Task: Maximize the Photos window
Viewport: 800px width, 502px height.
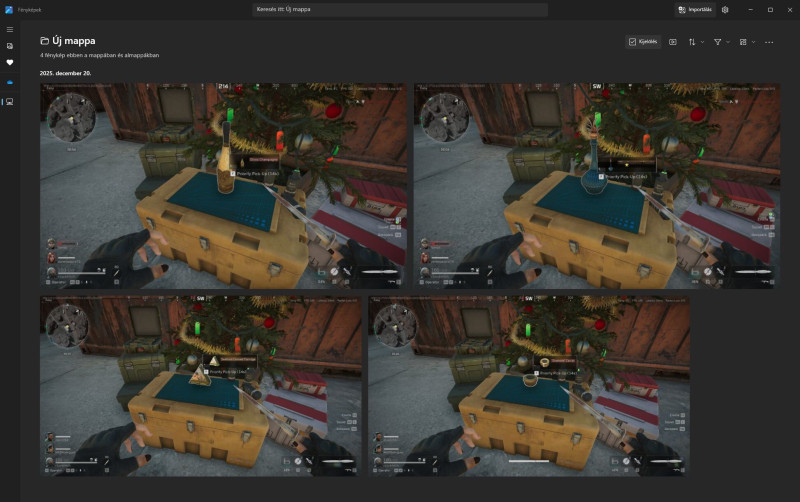Action: click(770, 10)
